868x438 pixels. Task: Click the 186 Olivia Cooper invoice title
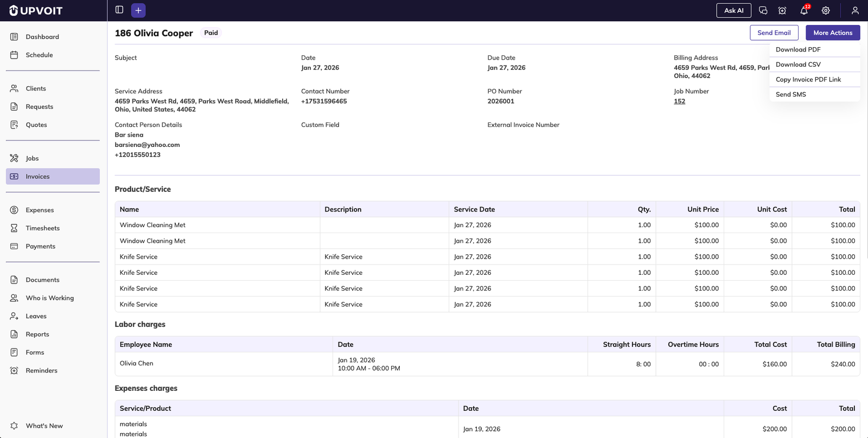tap(154, 33)
